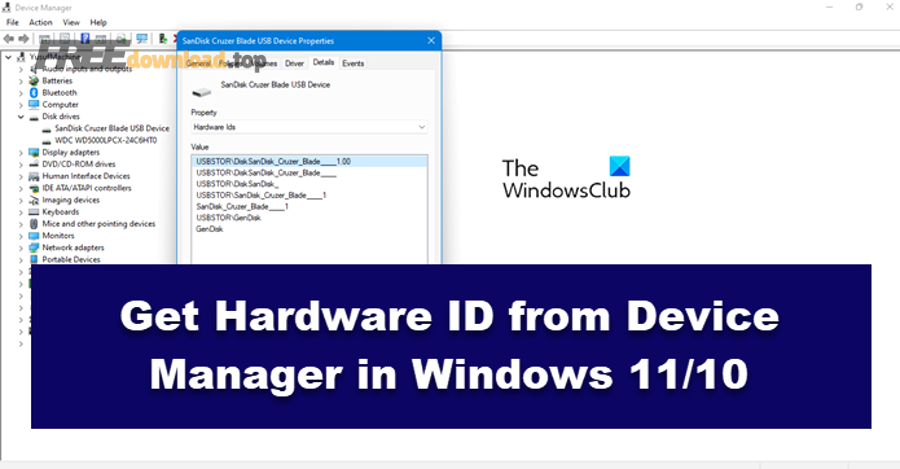Click the Imaging devices category icon
This screenshot has width=900, height=469.
34,200
